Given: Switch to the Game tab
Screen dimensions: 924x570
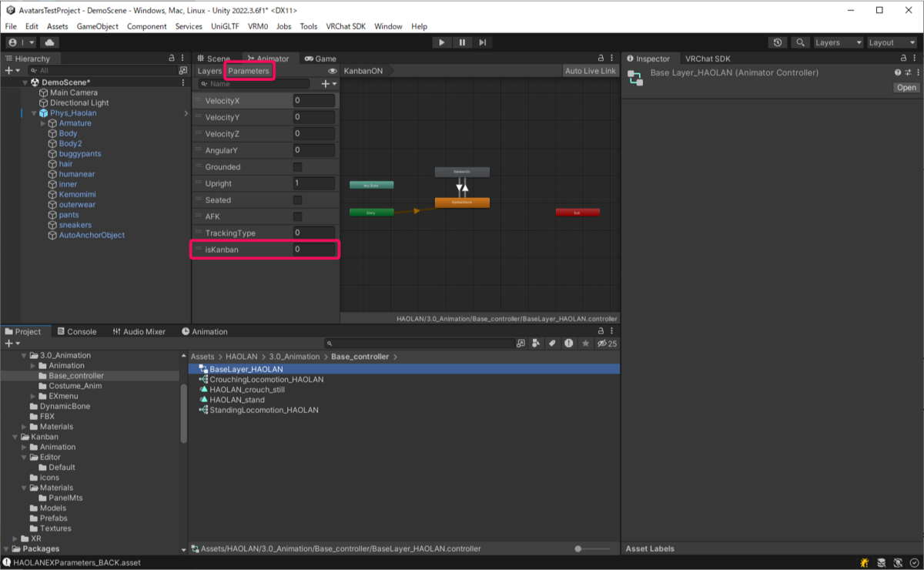Looking at the screenshot, I should [320, 59].
